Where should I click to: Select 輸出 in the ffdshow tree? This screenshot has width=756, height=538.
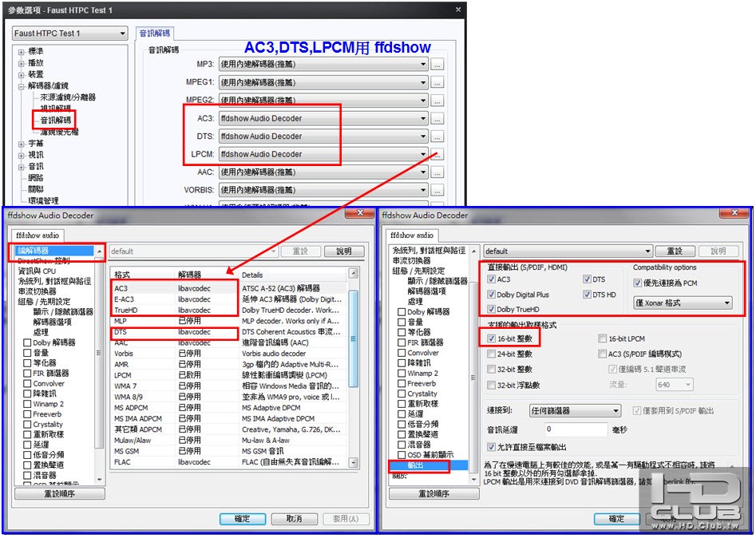415,465
